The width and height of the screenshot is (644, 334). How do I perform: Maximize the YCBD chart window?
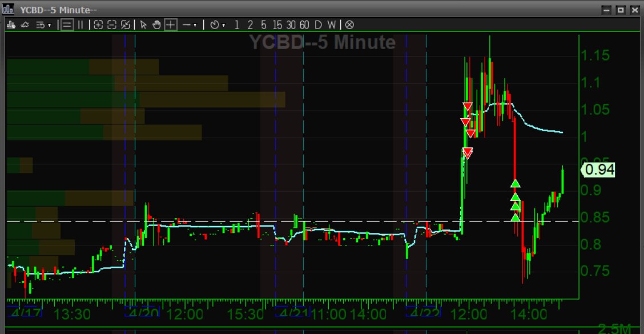point(621,10)
